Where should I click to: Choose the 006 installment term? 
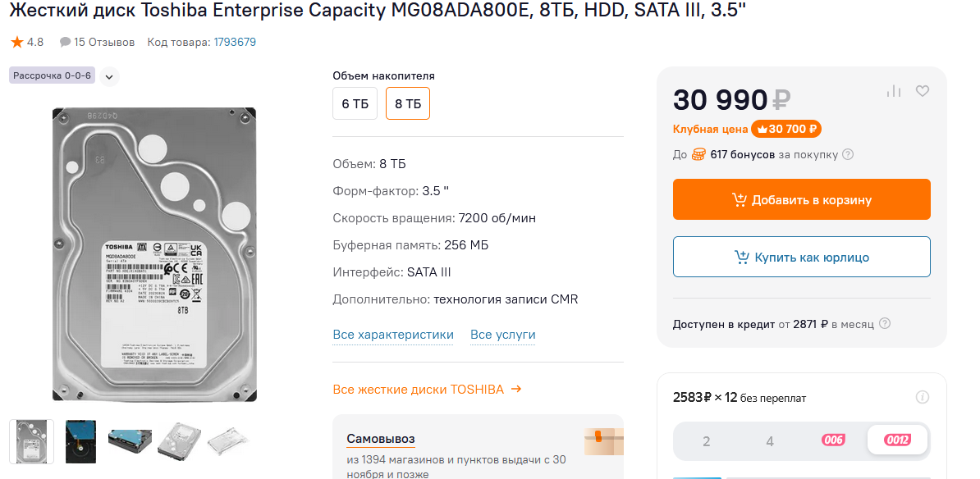(x=833, y=440)
